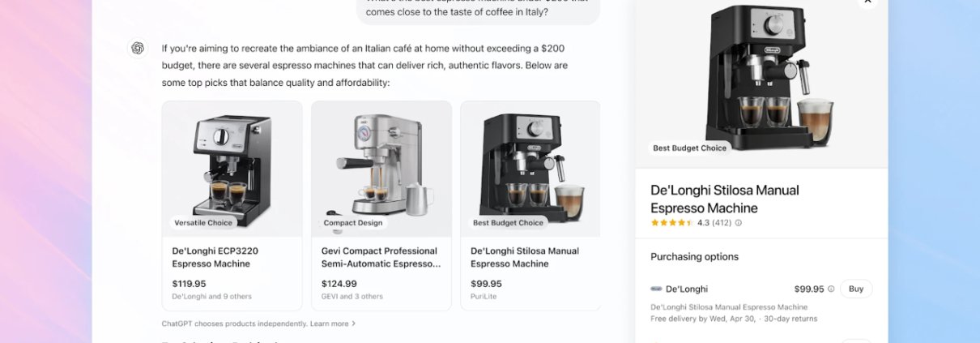
Task: Click De'Longhi ECP3220 Espresso Machine title
Action: pyautogui.click(x=215, y=257)
